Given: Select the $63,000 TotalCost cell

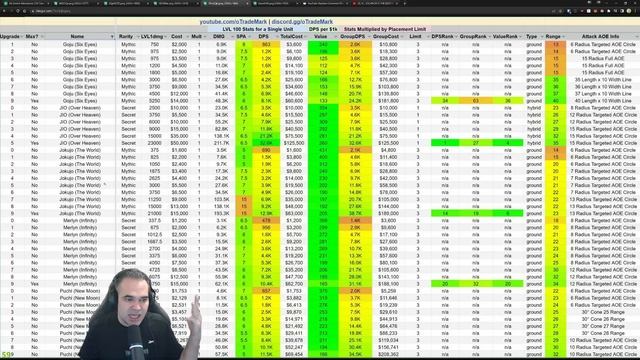Looking at the screenshot, I should 294,213.
